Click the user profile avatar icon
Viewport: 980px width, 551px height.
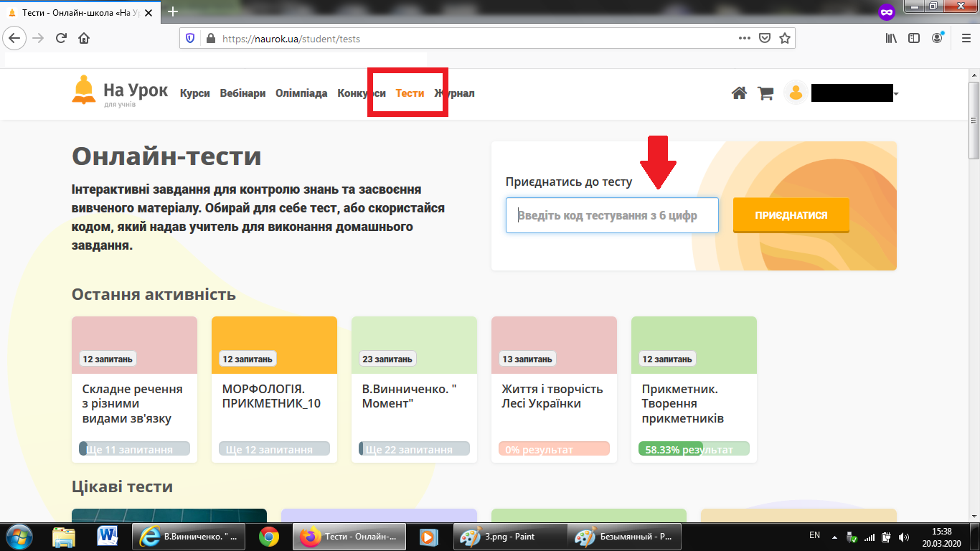click(x=796, y=93)
